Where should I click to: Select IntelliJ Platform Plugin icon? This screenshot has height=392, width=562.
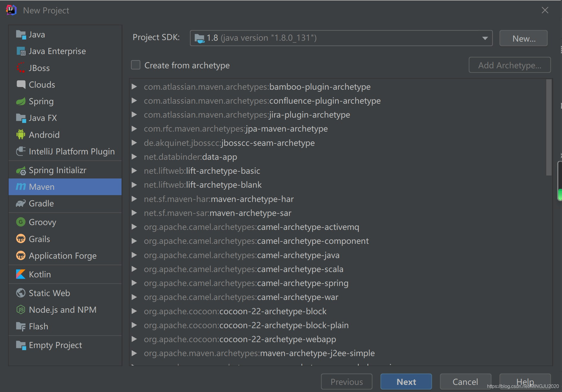21,151
